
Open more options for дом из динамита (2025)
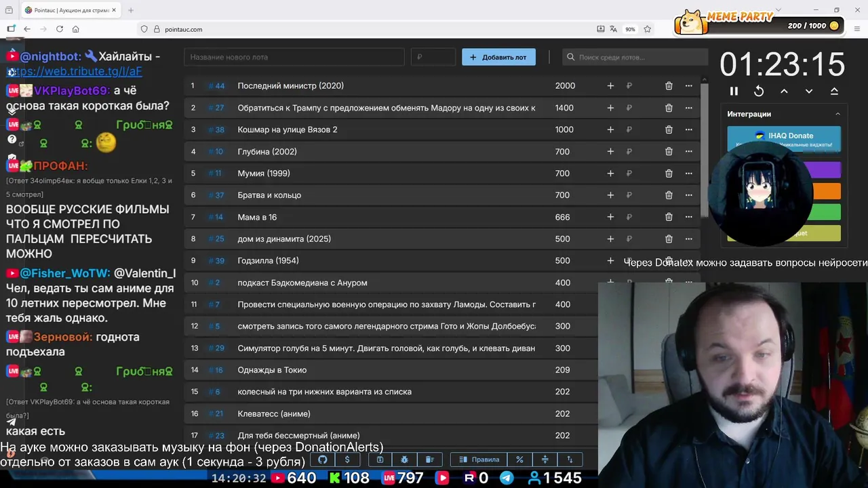pos(689,239)
